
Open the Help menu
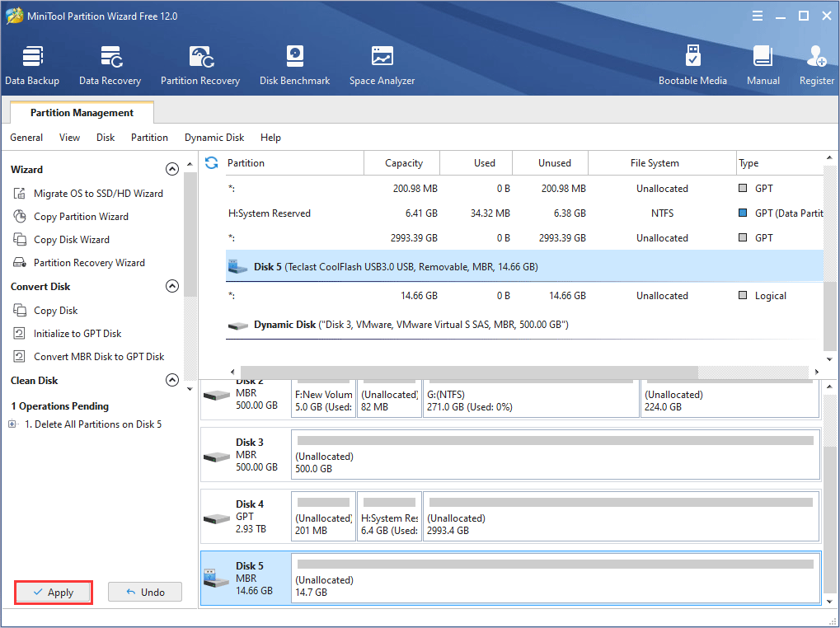270,138
